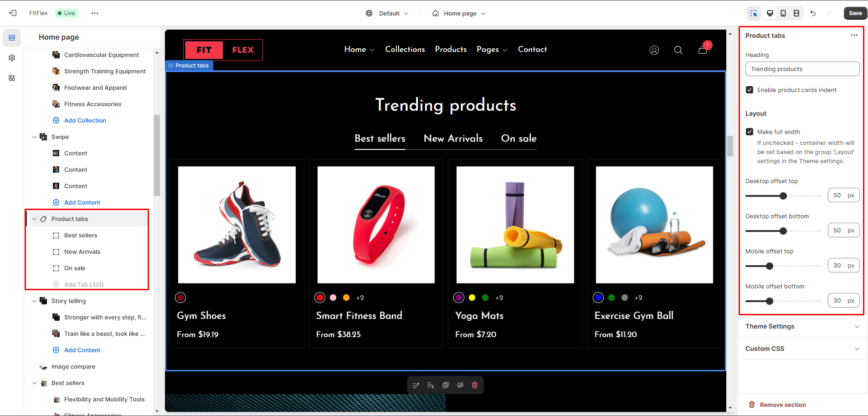Select Footwear and Apparel in tree
Viewport: 868px width, 416px height.
(x=95, y=88)
